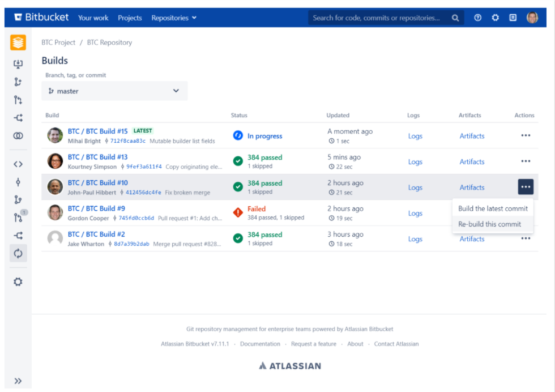The image size is (555, 392).
Task: Open Repository settings gear in sidebar
Action: pos(18,282)
